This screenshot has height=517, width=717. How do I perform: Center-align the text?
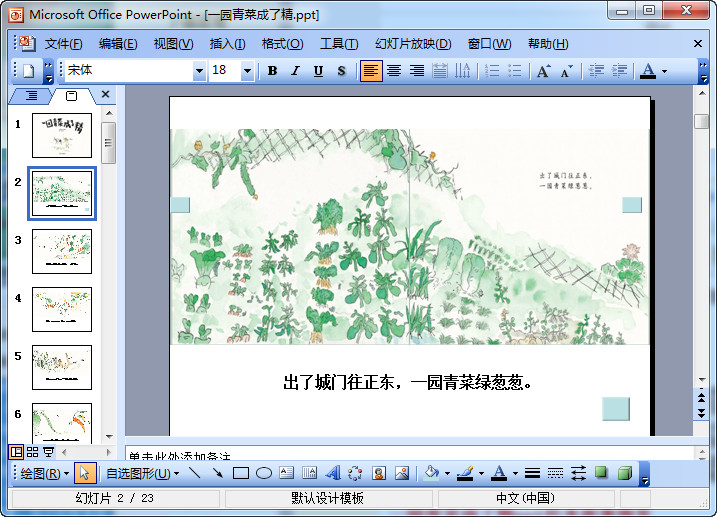click(394, 71)
